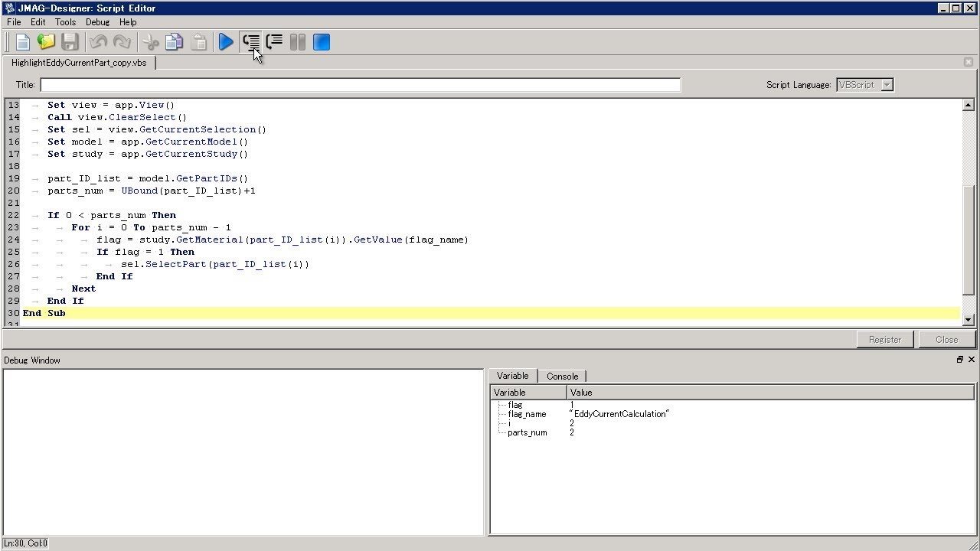Select the parts_num variable row
The height and width of the screenshot is (551, 980).
[x=732, y=432]
